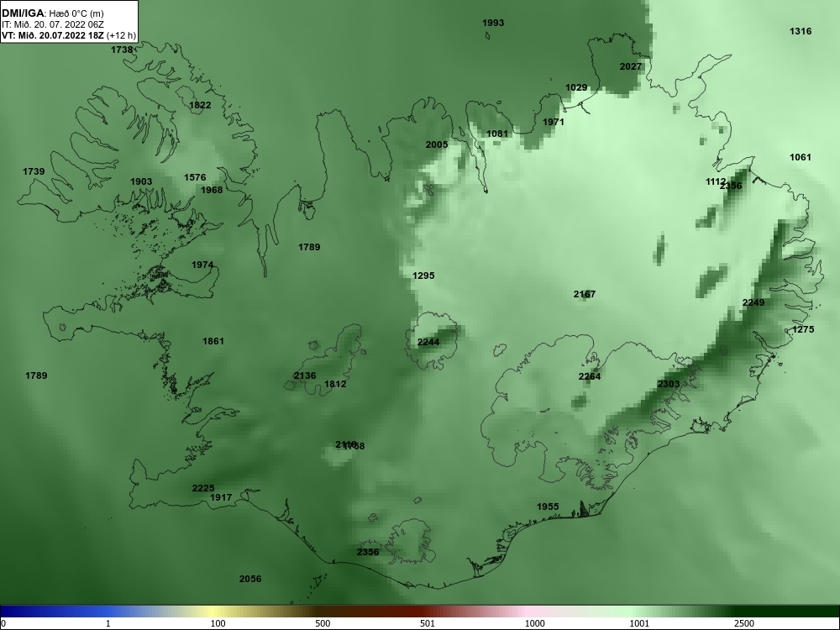
Task: Select the 2303 height label
Action: (x=669, y=384)
